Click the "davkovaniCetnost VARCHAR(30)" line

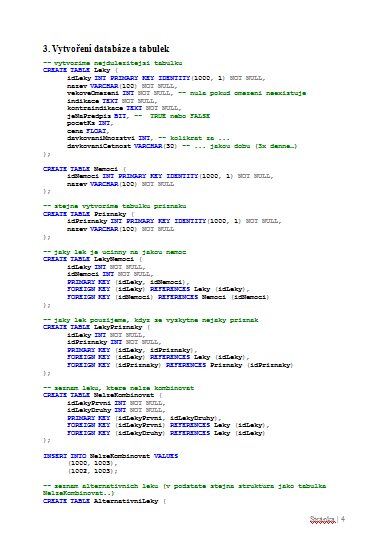(182, 146)
